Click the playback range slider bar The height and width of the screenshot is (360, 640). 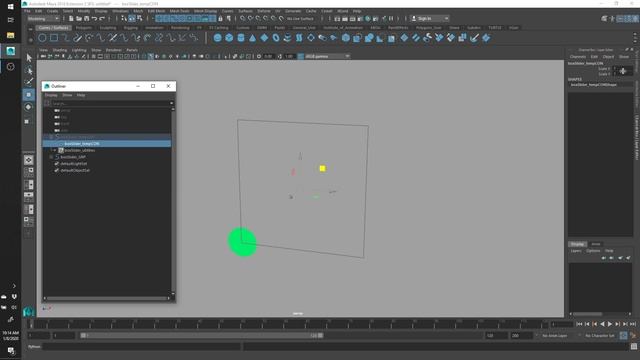(x=202, y=336)
